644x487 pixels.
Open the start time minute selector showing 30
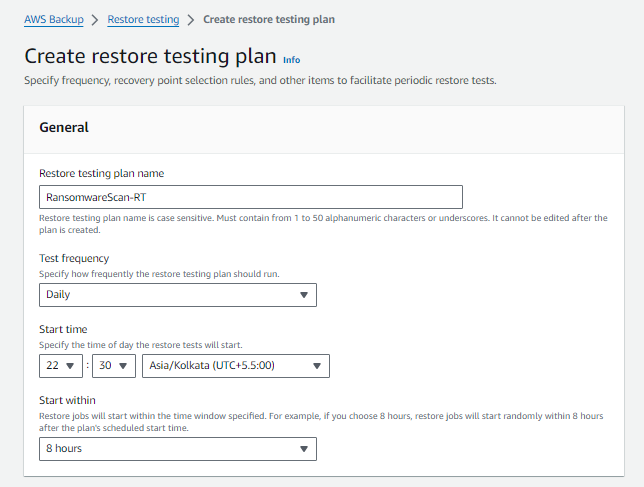(113, 366)
